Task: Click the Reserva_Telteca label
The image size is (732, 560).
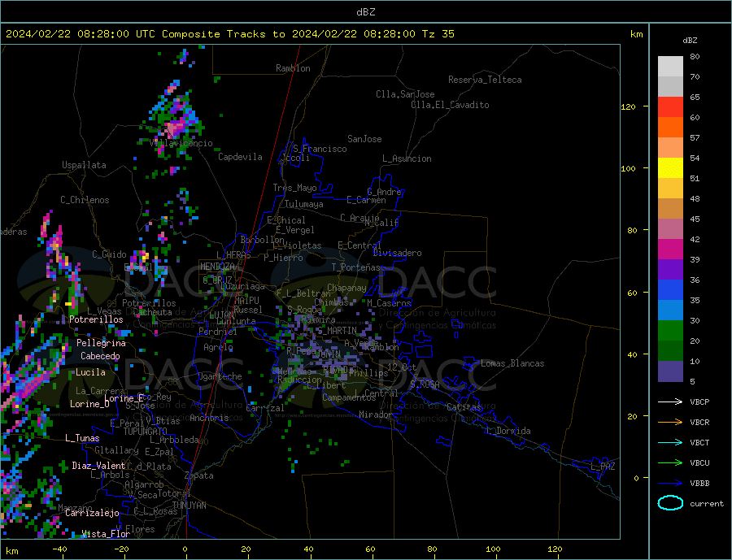Action: pyautogui.click(x=485, y=80)
